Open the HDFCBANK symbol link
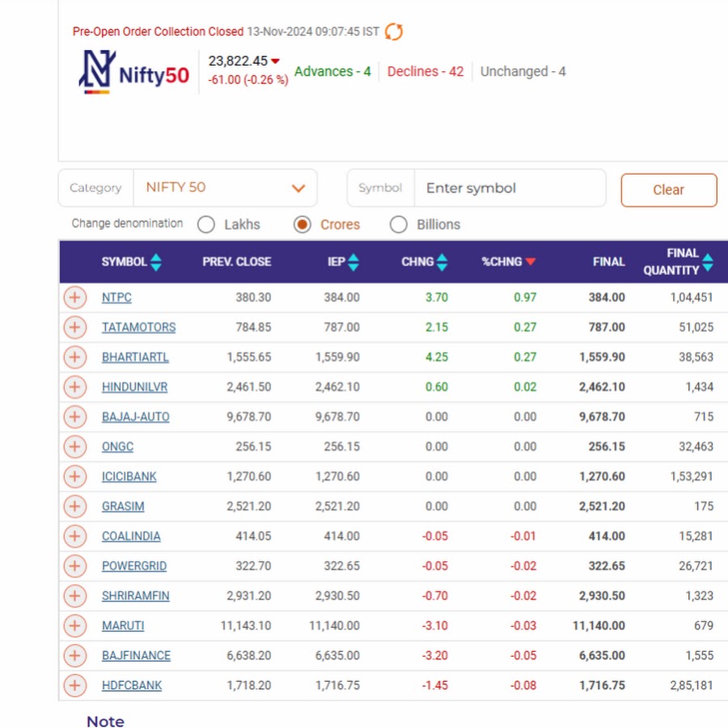The height and width of the screenshot is (728, 728). click(132, 685)
